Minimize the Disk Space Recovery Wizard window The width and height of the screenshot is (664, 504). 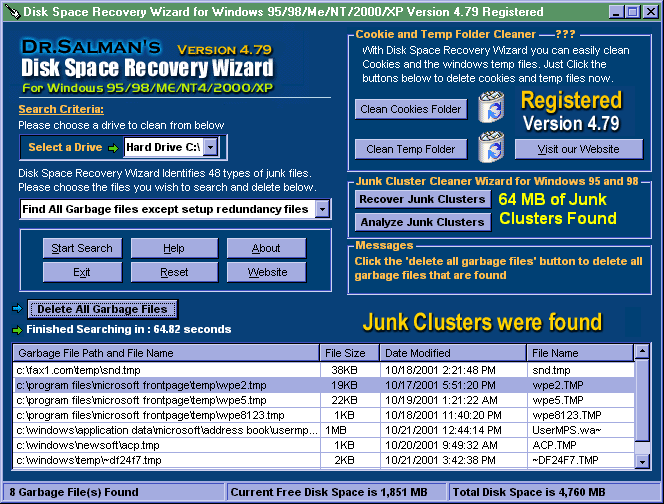[x=616, y=12]
